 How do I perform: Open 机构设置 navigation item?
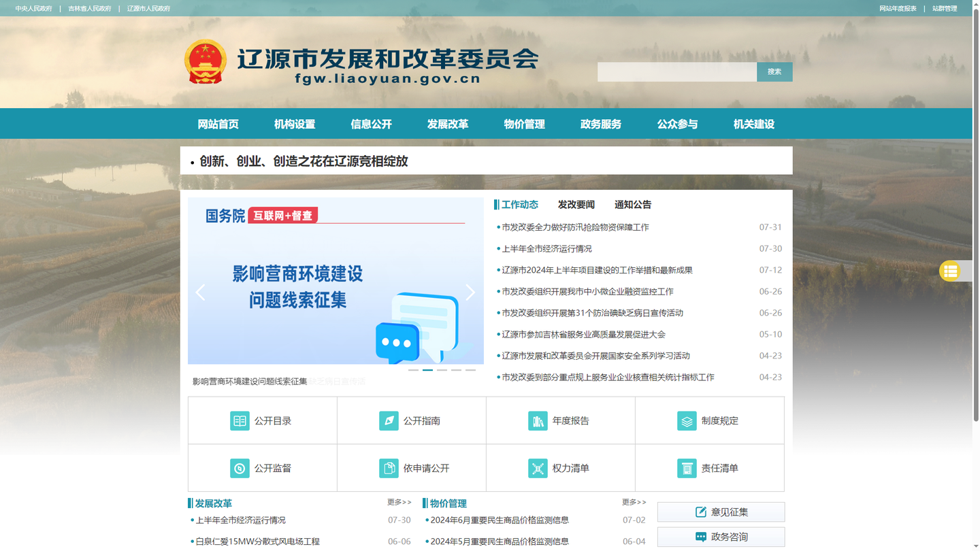295,124
